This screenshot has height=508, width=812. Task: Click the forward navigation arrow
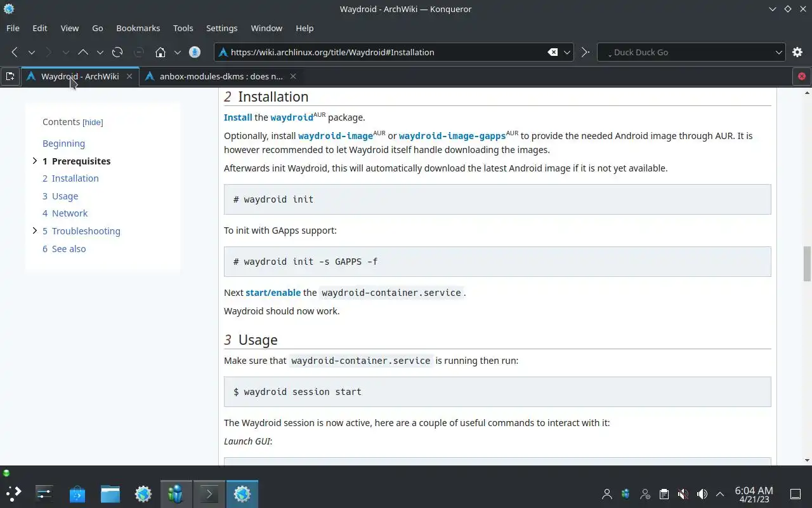(x=48, y=52)
